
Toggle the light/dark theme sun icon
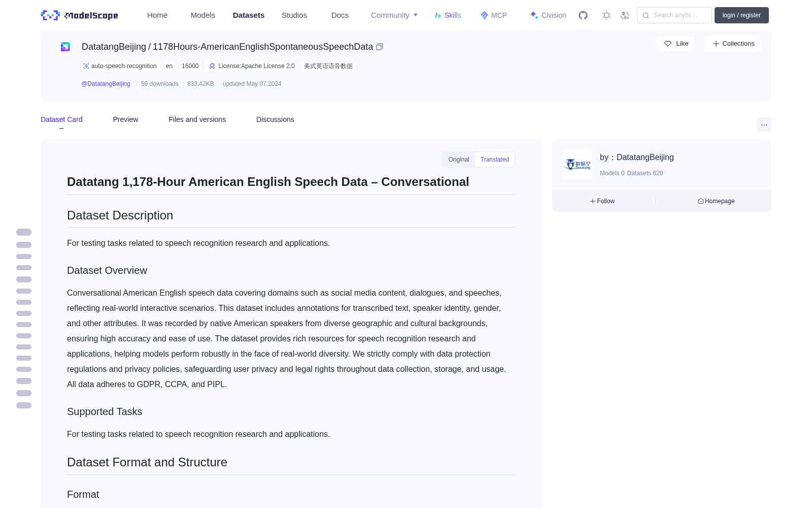(606, 15)
